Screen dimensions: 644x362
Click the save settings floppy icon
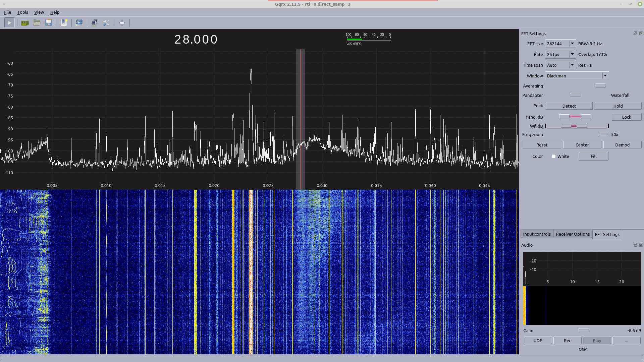(49, 23)
